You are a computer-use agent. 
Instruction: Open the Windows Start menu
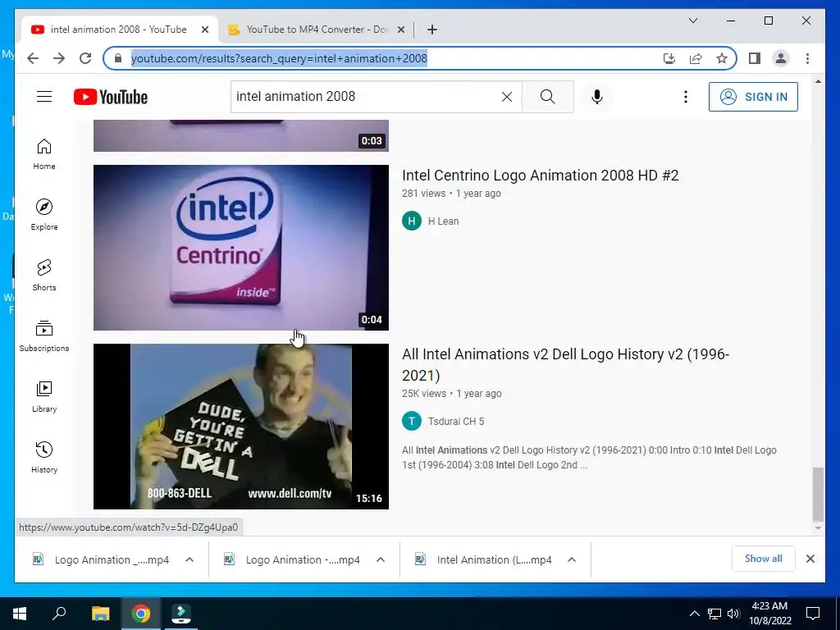[x=20, y=614]
